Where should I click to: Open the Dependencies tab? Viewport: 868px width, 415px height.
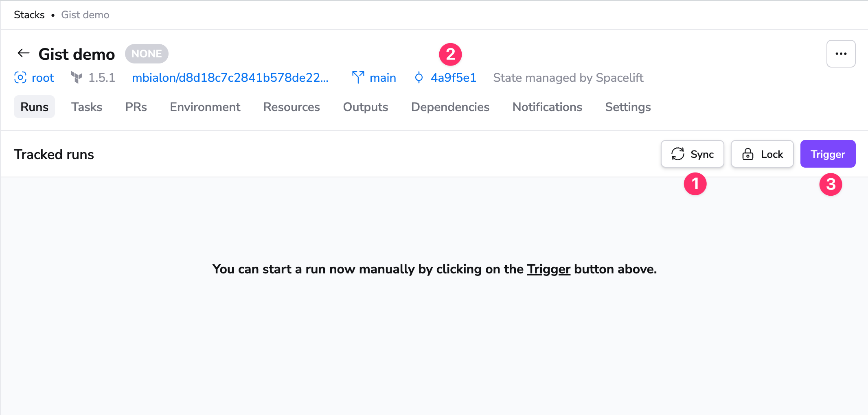(450, 107)
